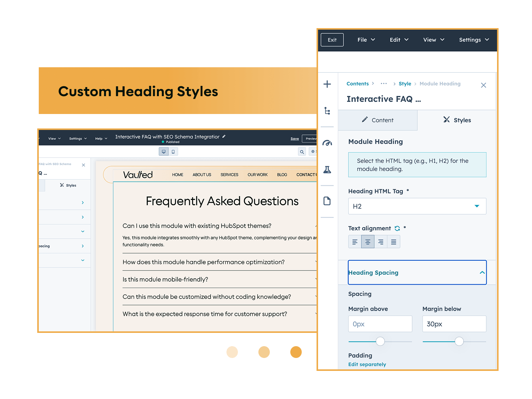This screenshot has height=399, width=532.
Task: Collapse the Heading Spacing section
Action: click(417, 272)
